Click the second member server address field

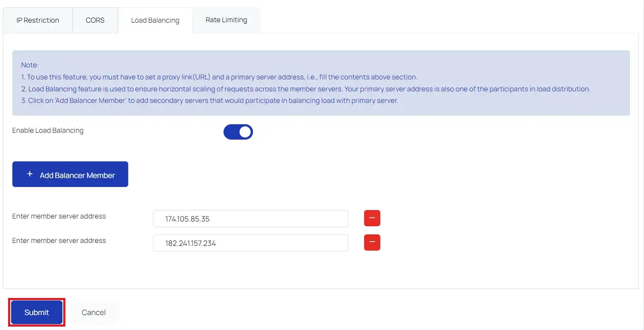tap(250, 242)
